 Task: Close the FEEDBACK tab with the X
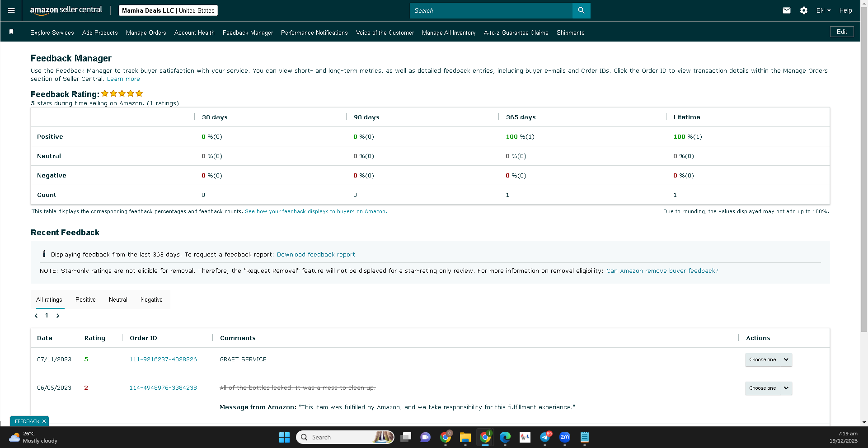click(44, 421)
